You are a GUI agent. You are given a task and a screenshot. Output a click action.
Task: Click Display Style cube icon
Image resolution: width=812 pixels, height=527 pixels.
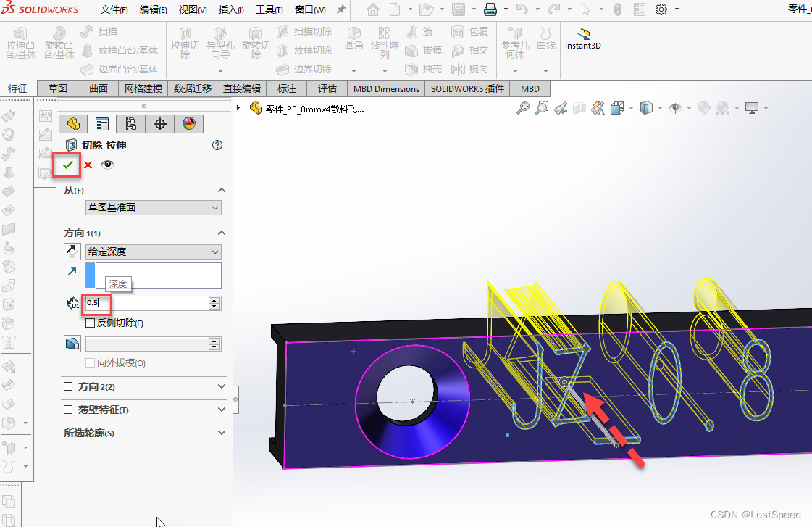coord(646,108)
